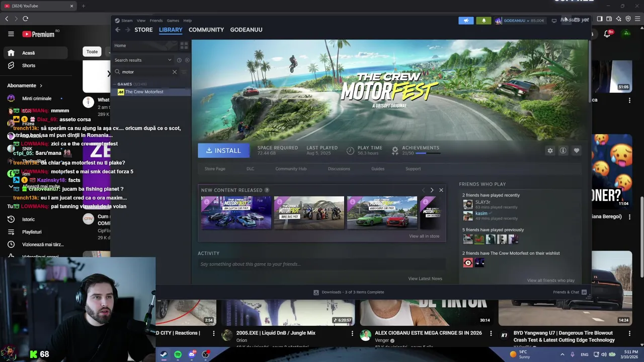This screenshot has height=362, width=644.
Task: Open the View menu in Steam
Action: tap(141, 21)
